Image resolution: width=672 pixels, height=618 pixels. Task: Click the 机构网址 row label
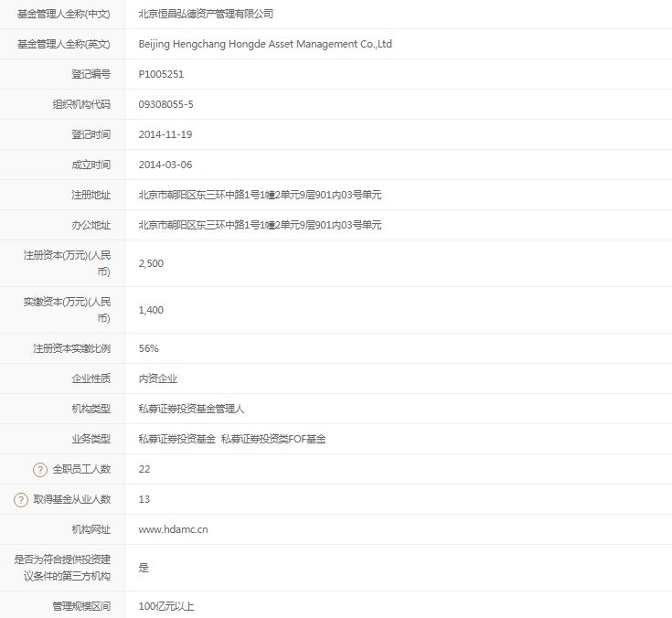91,529
